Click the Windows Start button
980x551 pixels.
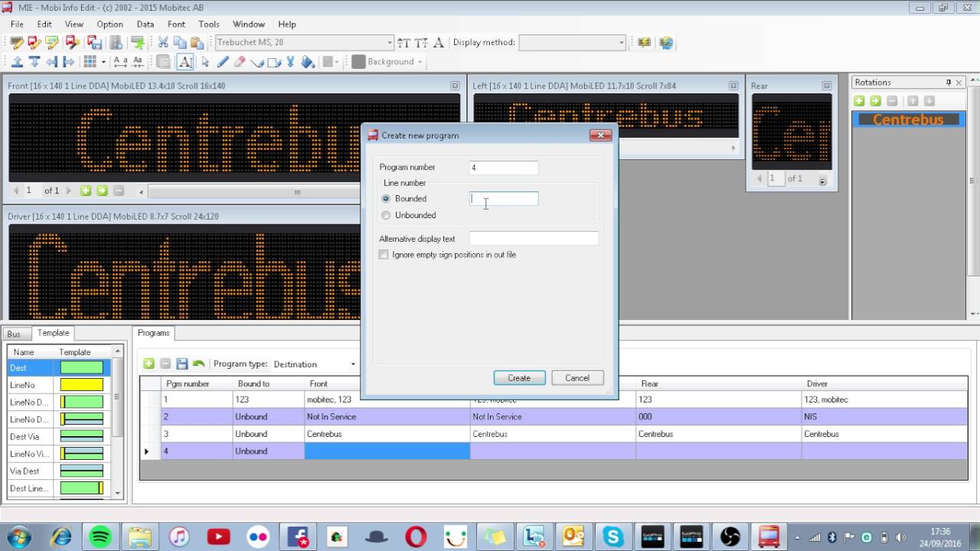[18, 536]
